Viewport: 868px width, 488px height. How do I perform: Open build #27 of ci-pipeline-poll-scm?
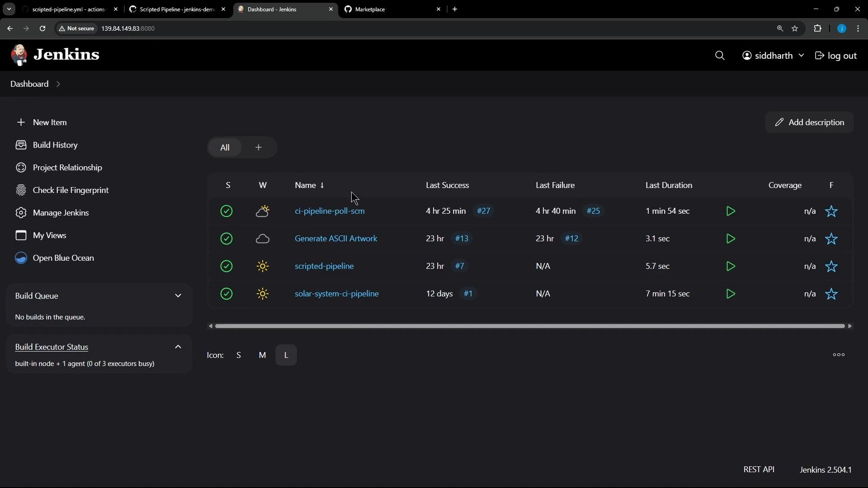tap(484, 211)
